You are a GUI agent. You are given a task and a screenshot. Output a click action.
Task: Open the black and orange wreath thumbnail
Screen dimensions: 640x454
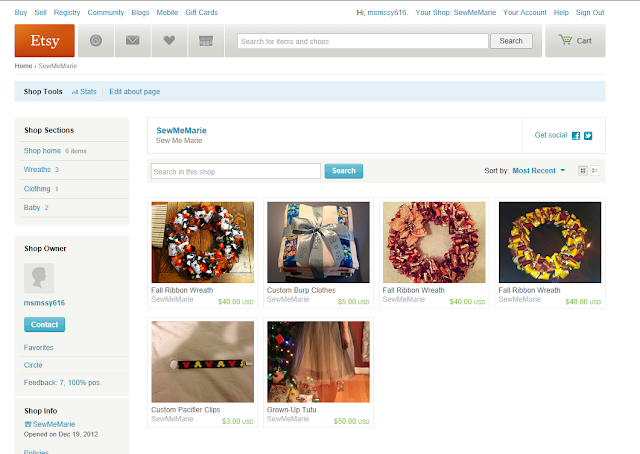[x=202, y=242]
